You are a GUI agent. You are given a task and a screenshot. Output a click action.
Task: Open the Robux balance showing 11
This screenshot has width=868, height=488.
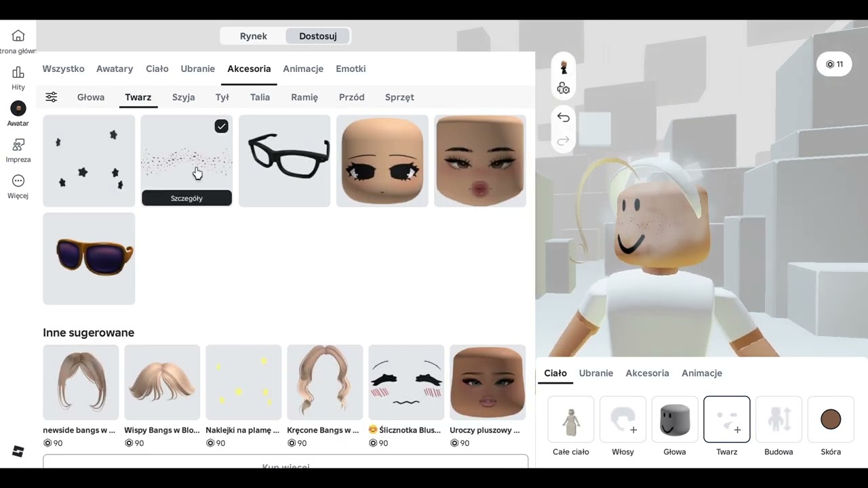pyautogui.click(x=834, y=64)
